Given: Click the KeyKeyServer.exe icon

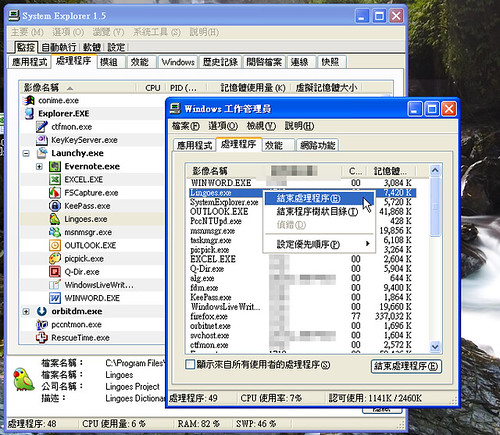Looking at the screenshot, I should pos(42,140).
